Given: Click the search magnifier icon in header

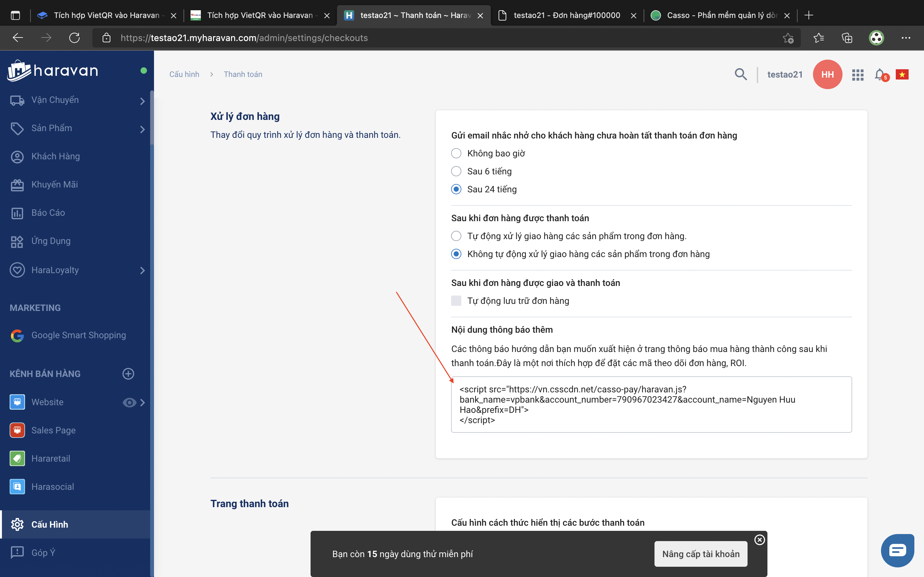Looking at the screenshot, I should point(741,74).
